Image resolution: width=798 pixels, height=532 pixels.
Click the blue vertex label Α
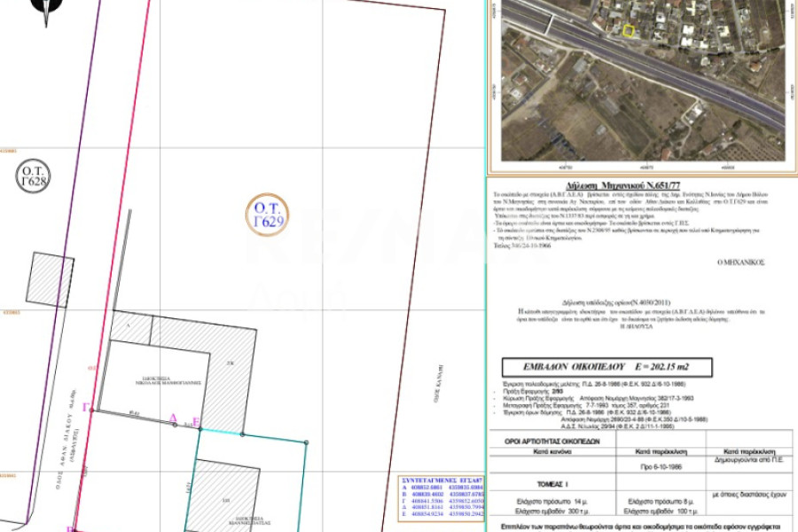point(173,418)
